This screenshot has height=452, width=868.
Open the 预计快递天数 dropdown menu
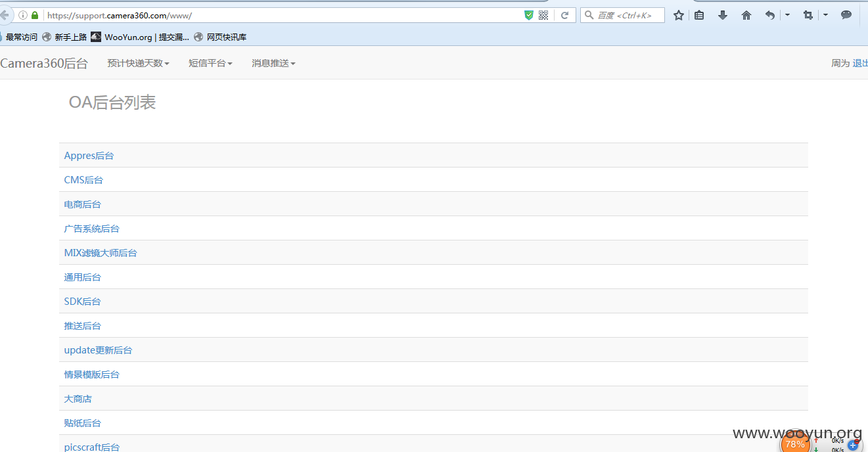point(139,63)
